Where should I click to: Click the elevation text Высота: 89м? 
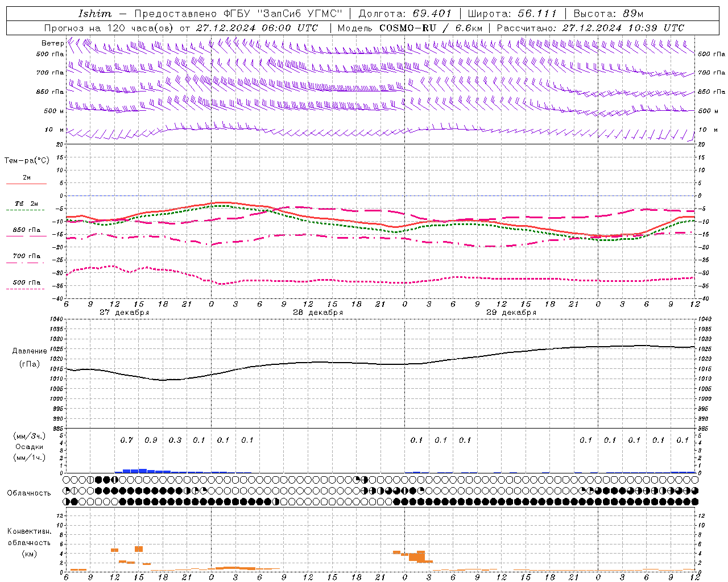(x=609, y=14)
